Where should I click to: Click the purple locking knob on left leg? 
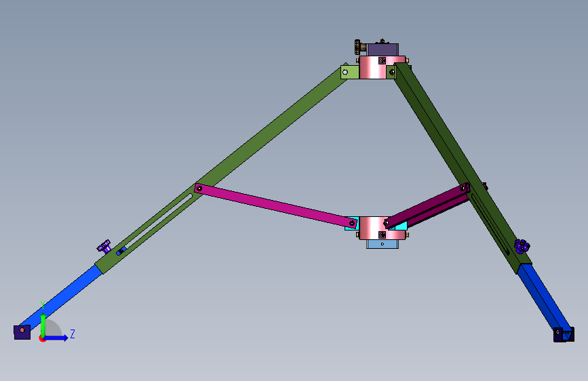(x=104, y=246)
